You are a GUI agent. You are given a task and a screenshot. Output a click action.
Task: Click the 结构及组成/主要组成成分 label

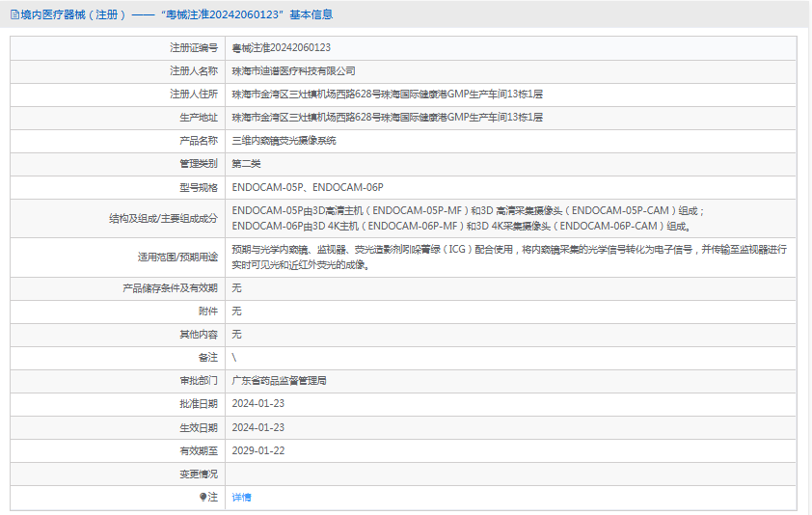point(163,219)
